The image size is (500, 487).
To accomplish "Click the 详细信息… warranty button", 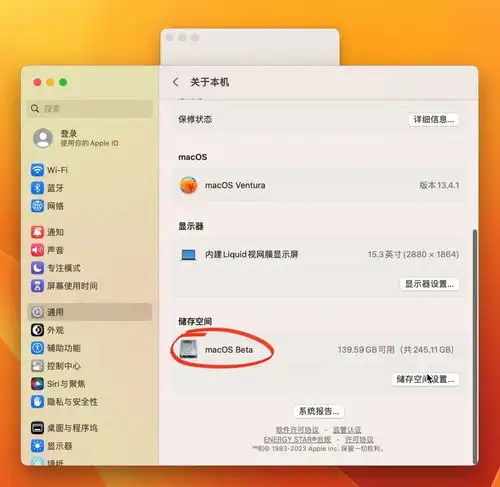I will click(434, 119).
